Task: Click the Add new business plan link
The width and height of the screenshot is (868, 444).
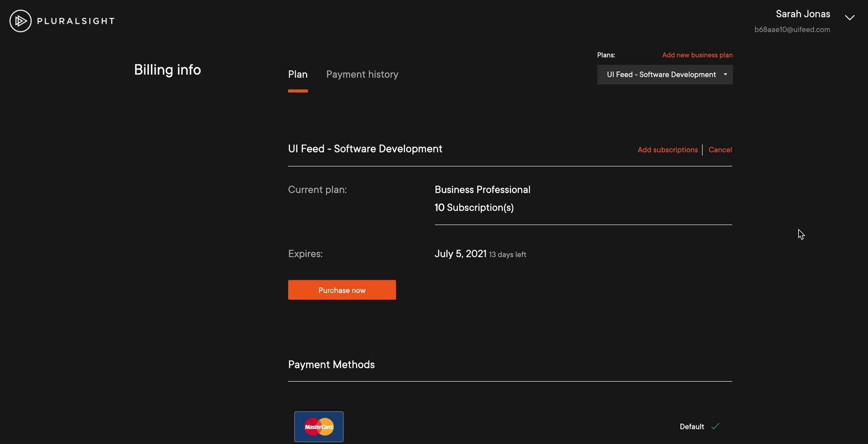Action: pos(697,55)
